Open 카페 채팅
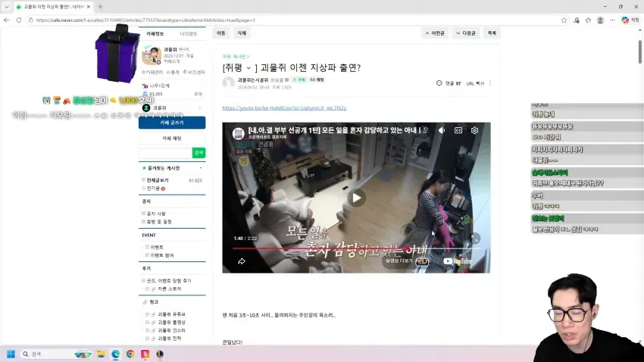 point(172,139)
